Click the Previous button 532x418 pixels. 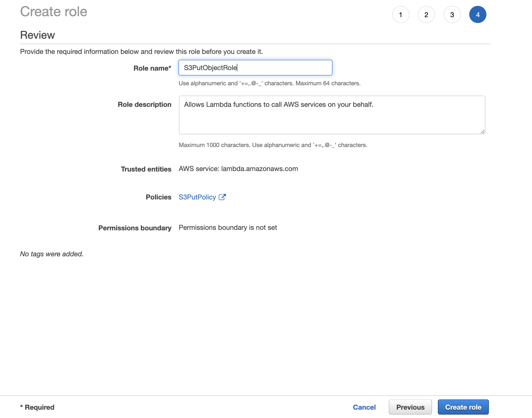coord(410,407)
